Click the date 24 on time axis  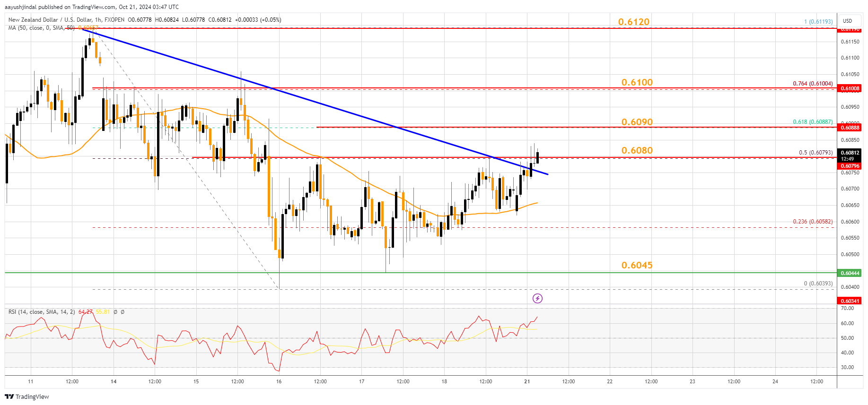775,382
